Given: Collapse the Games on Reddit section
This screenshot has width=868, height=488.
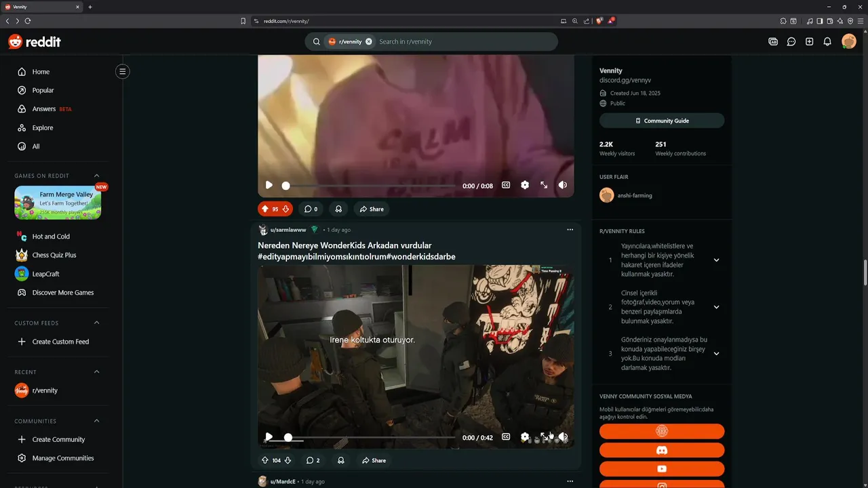Looking at the screenshot, I should 96,176.
